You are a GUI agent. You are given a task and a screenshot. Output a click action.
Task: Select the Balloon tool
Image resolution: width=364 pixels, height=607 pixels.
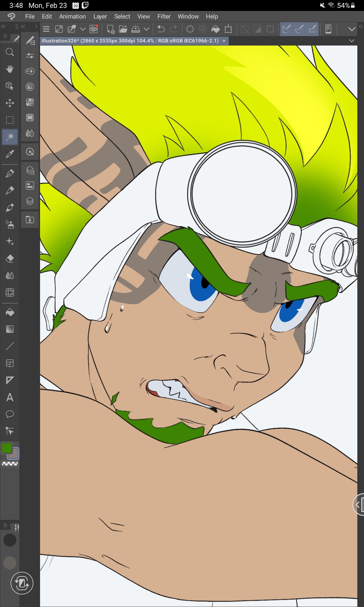coord(10,414)
